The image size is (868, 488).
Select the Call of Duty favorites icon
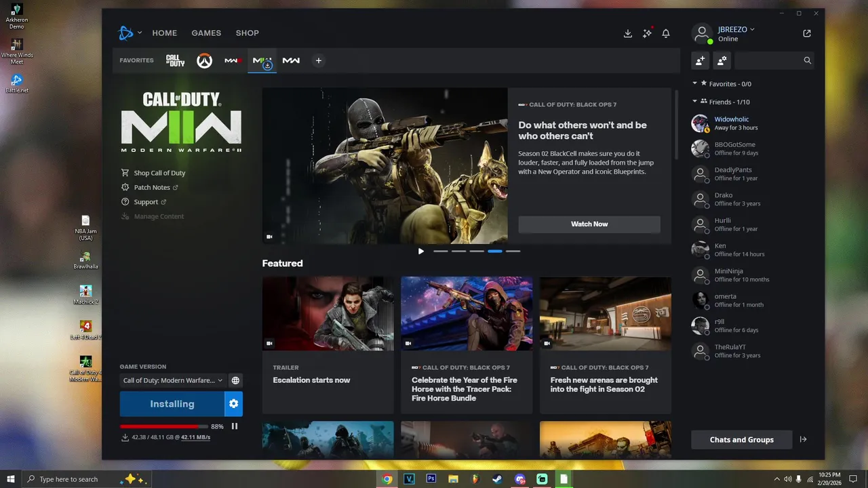coord(175,60)
